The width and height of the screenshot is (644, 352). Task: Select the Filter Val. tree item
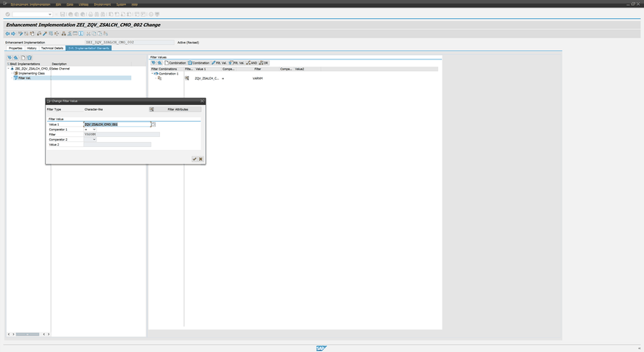tap(25, 78)
